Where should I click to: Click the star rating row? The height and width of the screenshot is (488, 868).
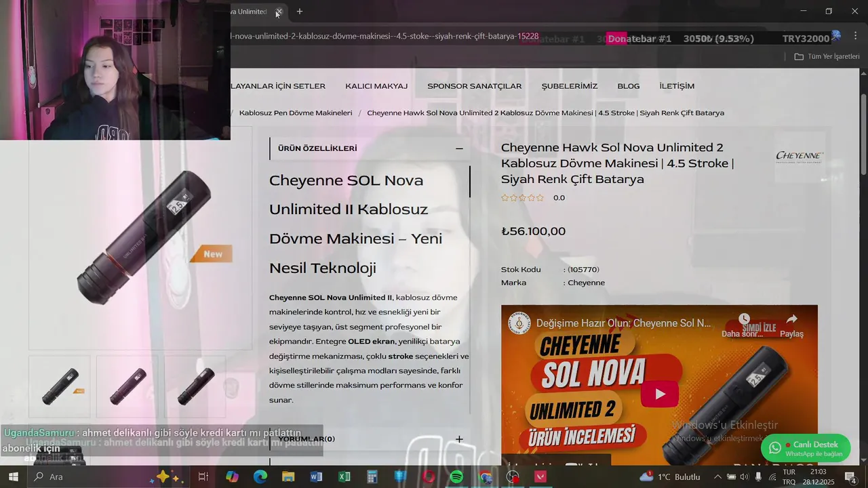click(522, 198)
